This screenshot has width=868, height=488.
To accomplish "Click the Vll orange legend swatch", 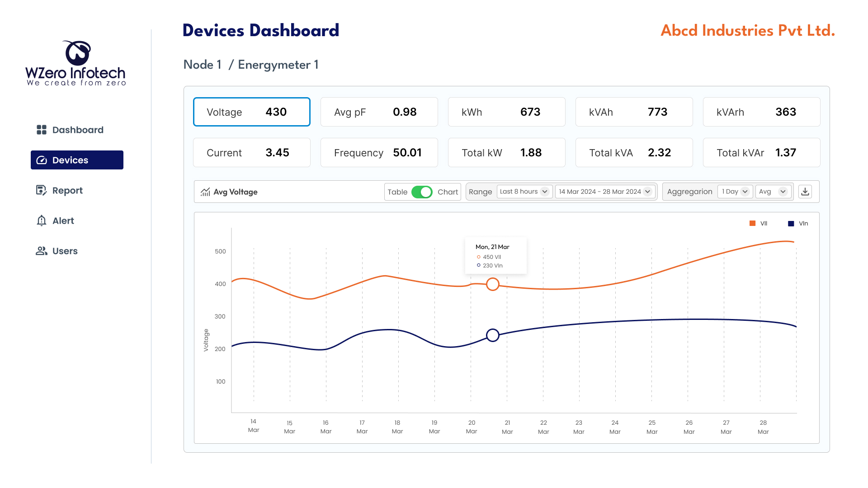I will [x=752, y=224].
